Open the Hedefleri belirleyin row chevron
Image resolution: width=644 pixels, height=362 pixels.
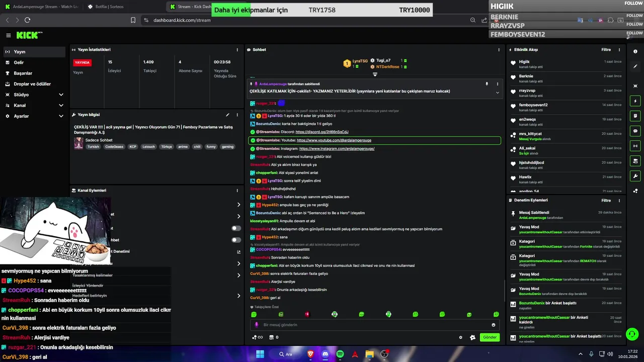(x=238, y=296)
